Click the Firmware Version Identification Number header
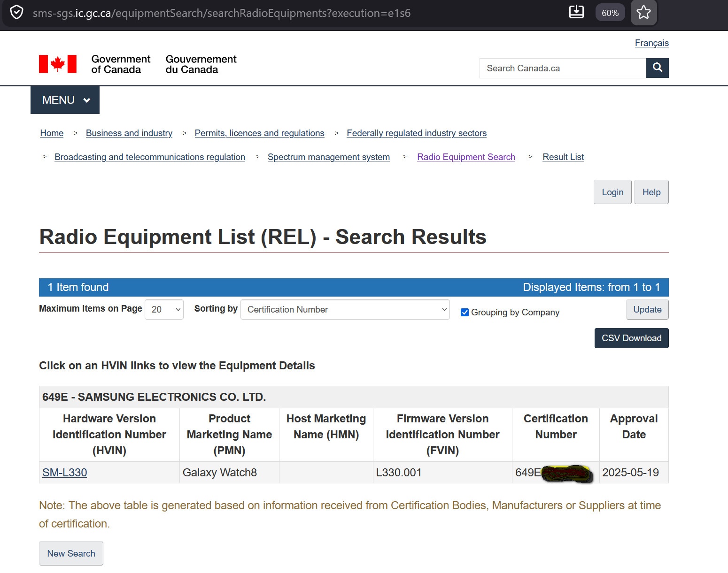The height and width of the screenshot is (573, 728). tap(442, 435)
